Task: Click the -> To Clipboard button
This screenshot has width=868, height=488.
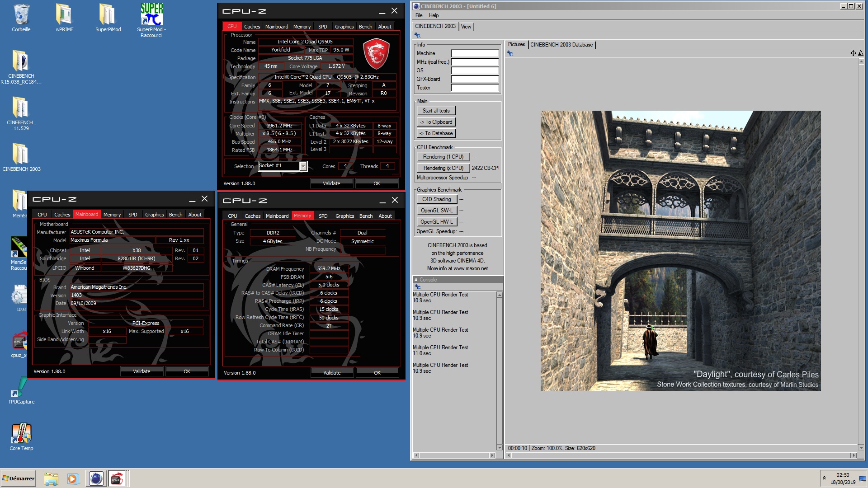Action: pos(436,122)
